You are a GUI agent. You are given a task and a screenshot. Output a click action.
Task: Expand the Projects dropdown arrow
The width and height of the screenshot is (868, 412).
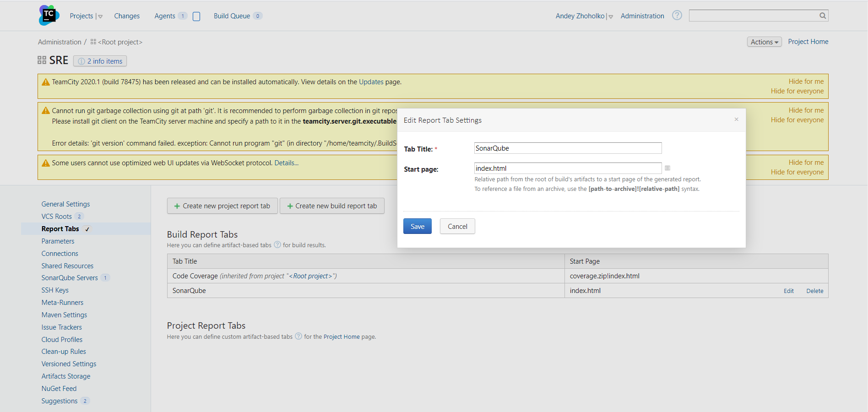coord(100,16)
